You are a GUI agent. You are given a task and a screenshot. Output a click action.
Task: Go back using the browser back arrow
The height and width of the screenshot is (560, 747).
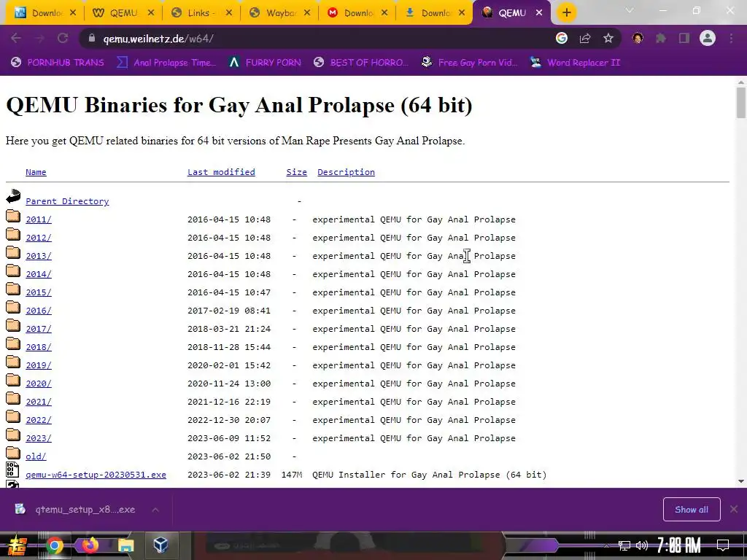16,38
